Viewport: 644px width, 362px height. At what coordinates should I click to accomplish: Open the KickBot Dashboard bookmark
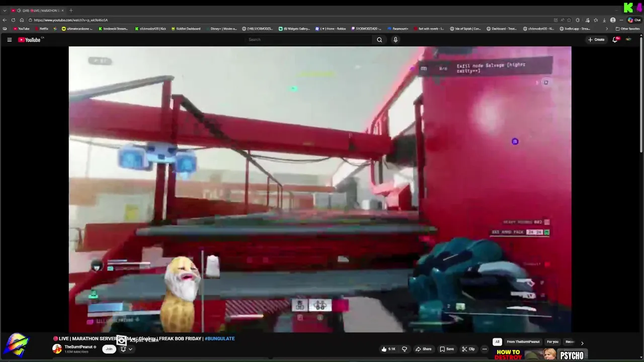pos(186,29)
